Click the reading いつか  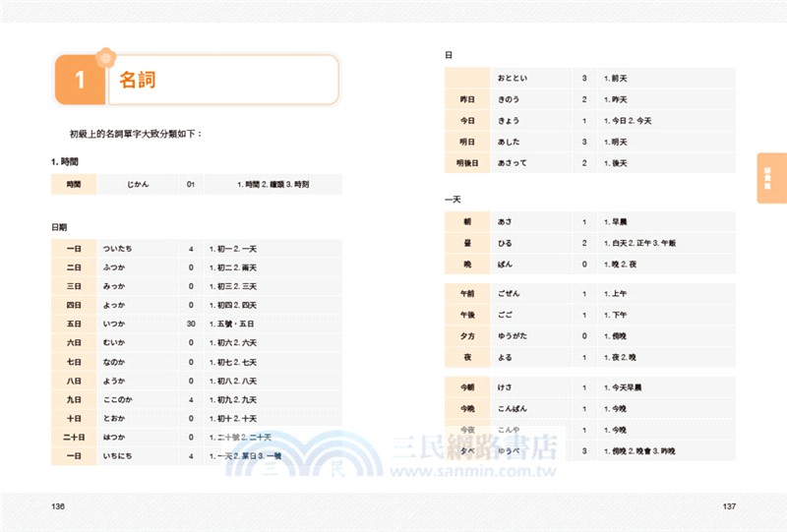[x=114, y=324]
